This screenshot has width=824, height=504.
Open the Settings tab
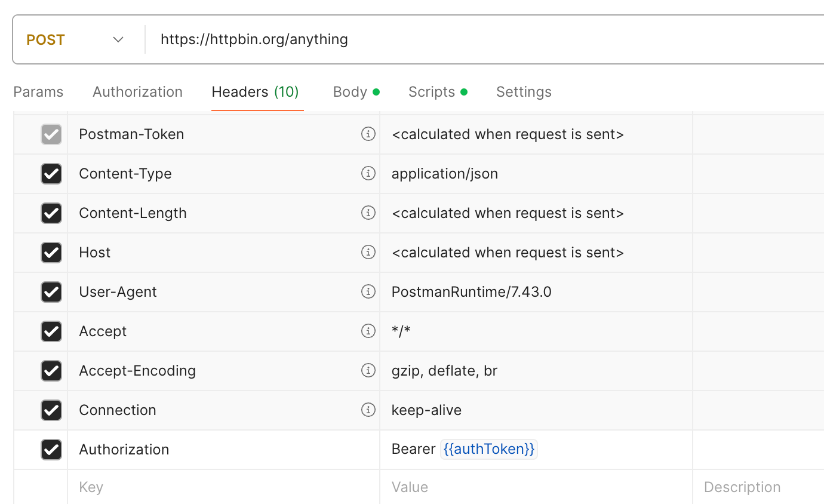click(524, 92)
